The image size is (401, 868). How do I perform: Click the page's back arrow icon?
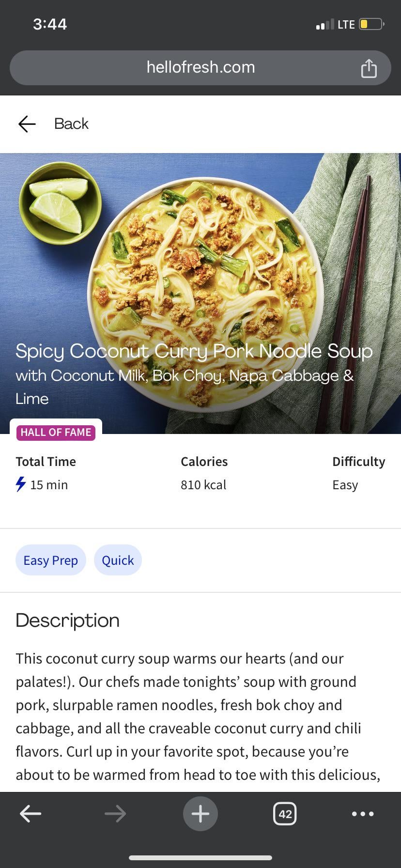[27, 124]
